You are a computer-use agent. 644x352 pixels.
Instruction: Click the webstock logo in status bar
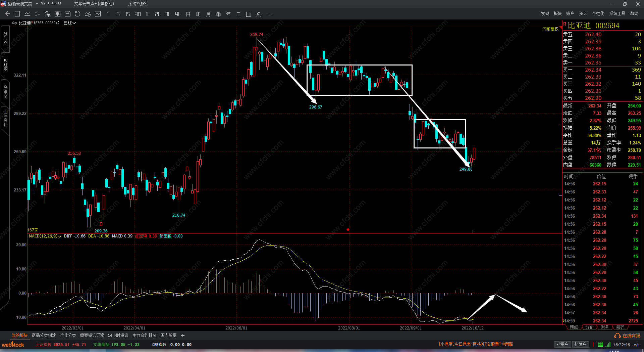[13, 345]
